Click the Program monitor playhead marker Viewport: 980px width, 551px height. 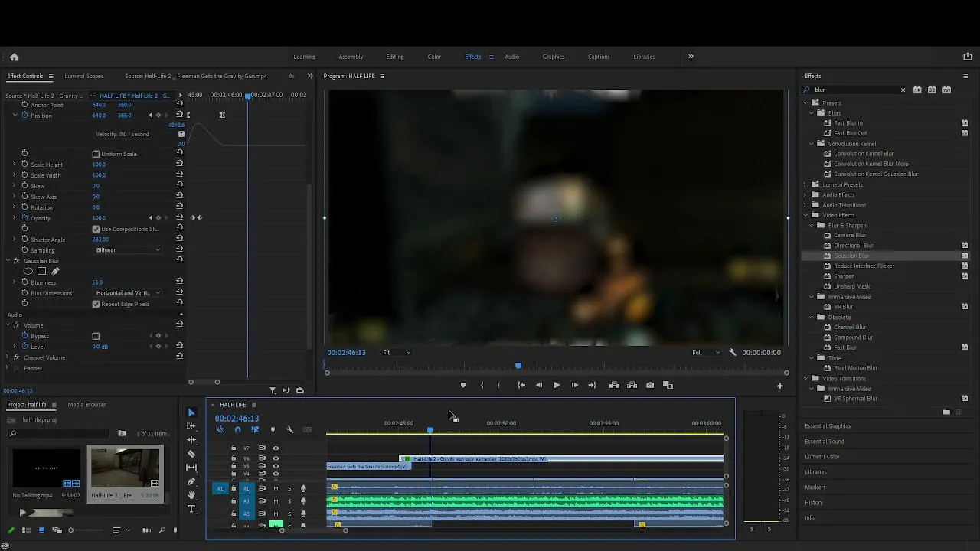tap(518, 366)
